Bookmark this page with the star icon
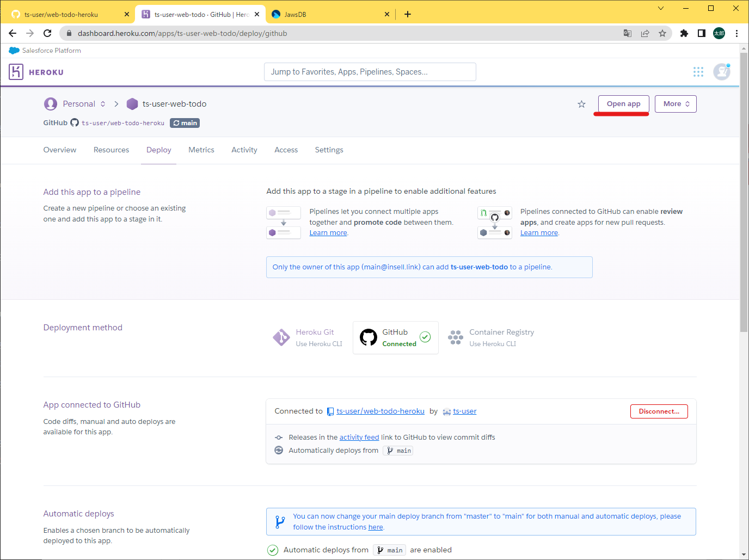This screenshot has height=560, width=749. pyautogui.click(x=662, y=33)
